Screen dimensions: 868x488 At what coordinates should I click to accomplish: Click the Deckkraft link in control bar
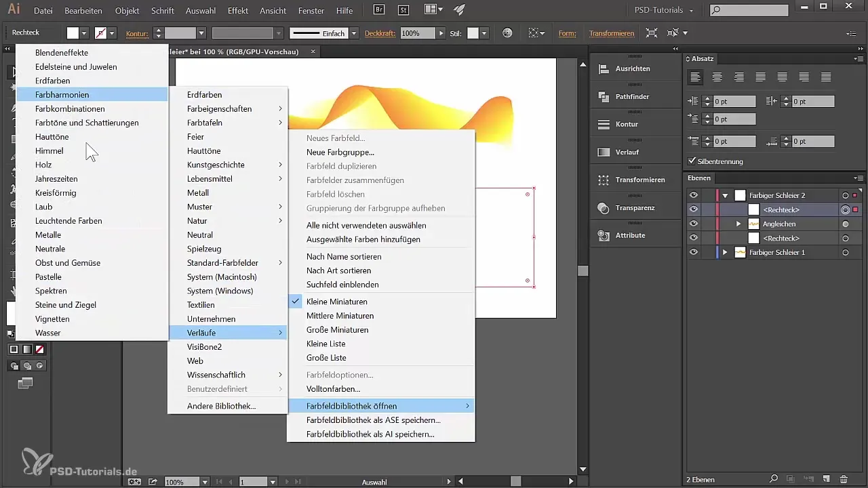380,33
